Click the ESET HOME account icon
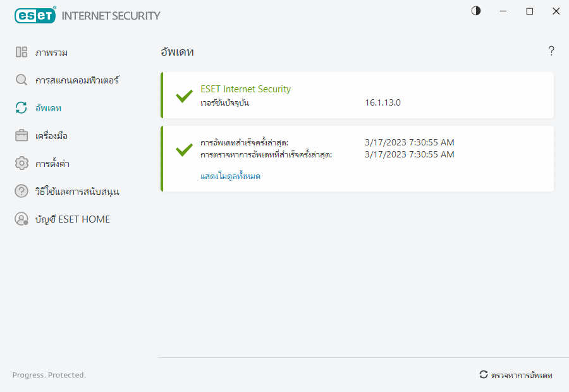The image size is (569, 392). (x=21, y=219)
